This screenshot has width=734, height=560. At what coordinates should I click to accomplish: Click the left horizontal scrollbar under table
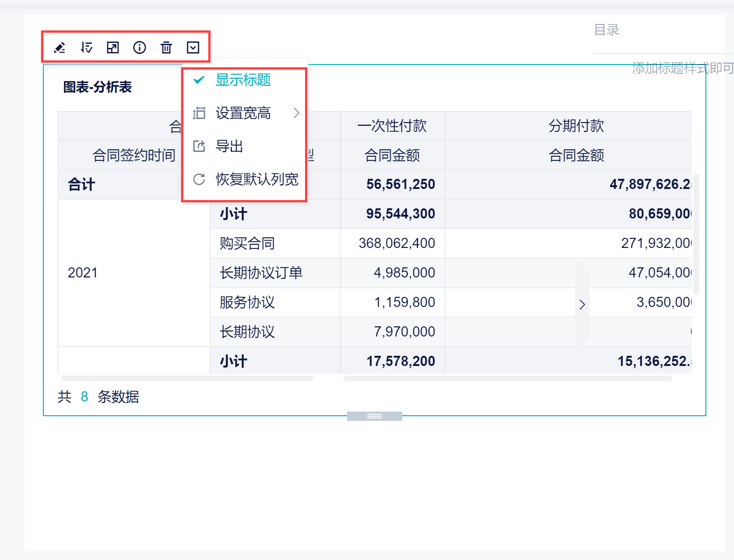[187, 378]
